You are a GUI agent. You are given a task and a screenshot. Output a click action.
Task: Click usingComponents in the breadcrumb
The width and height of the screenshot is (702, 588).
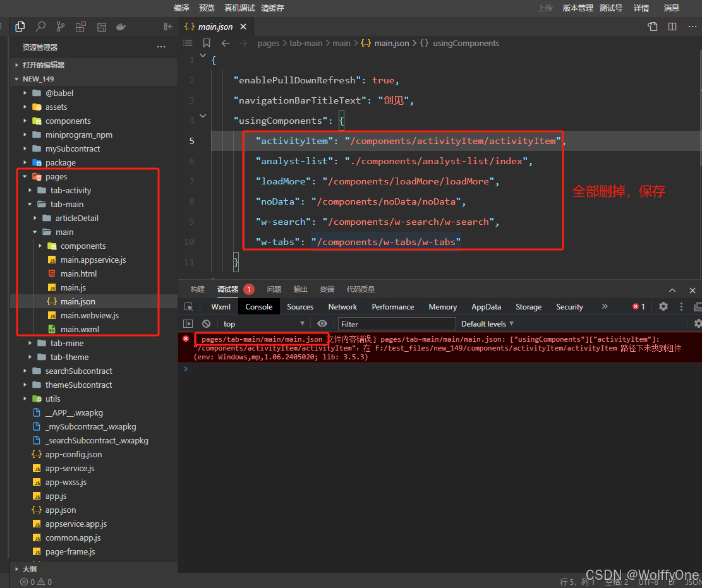click(466, 44)
